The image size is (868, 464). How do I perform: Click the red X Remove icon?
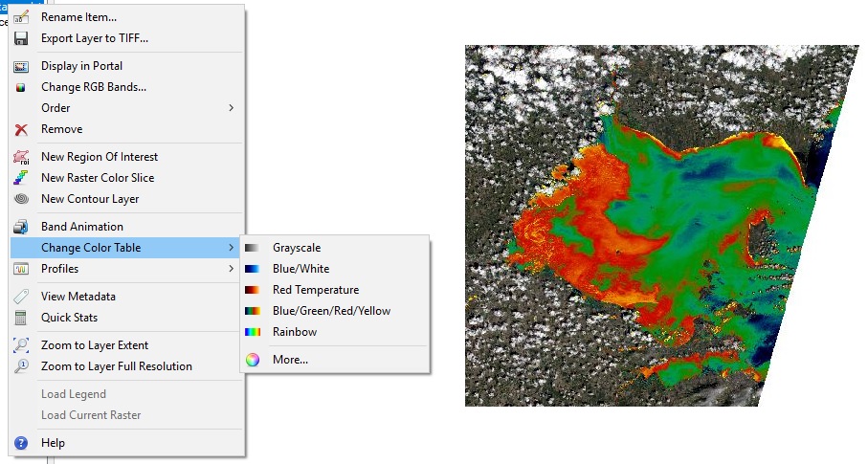[x=21, y=129]
